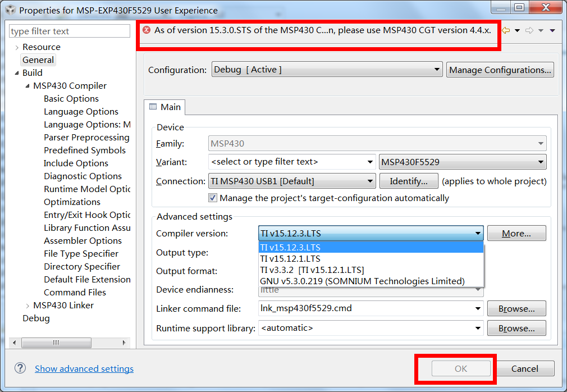567x392 pixels.
Task: Open the back history dropdown arrow
Action: click(x=518, y=31)
